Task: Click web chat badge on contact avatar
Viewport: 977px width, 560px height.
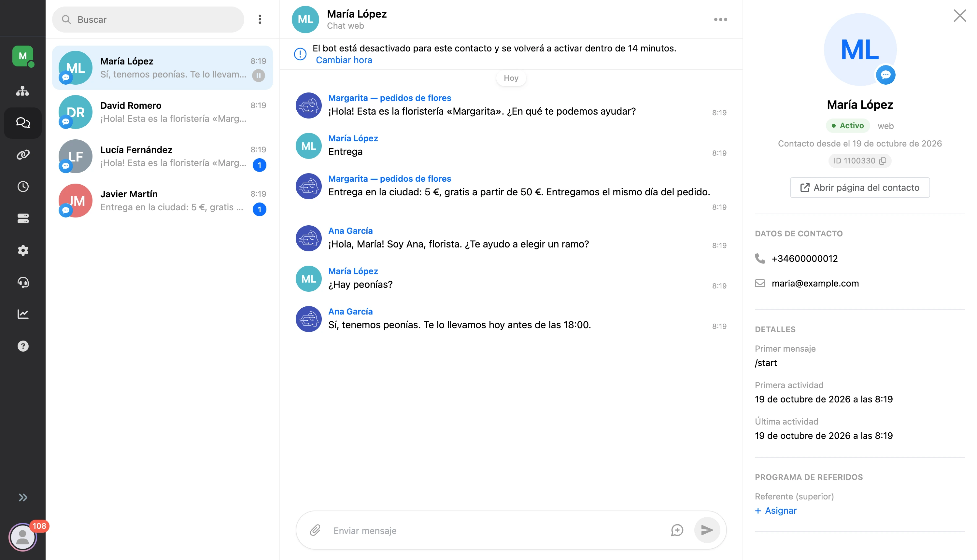Action: pyautogui.click(x=885, y=75)
